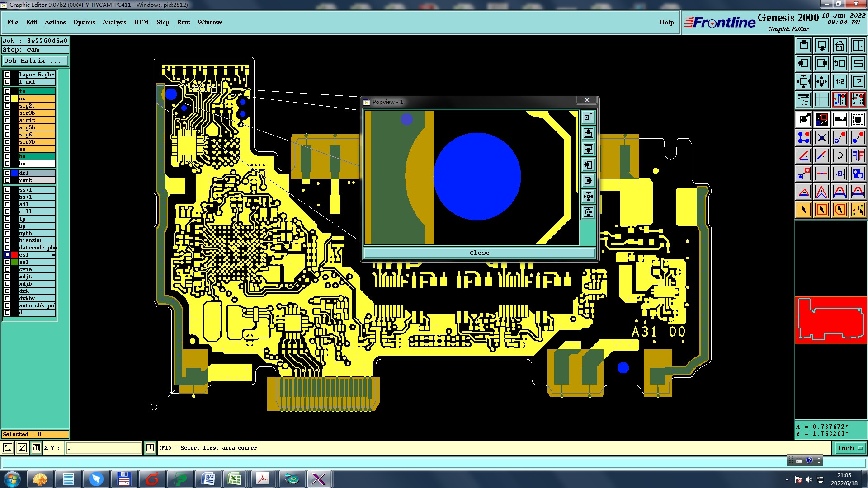Toggle display checkbox for mill layer
Screen dimensions: 868x488
(7, 211)
